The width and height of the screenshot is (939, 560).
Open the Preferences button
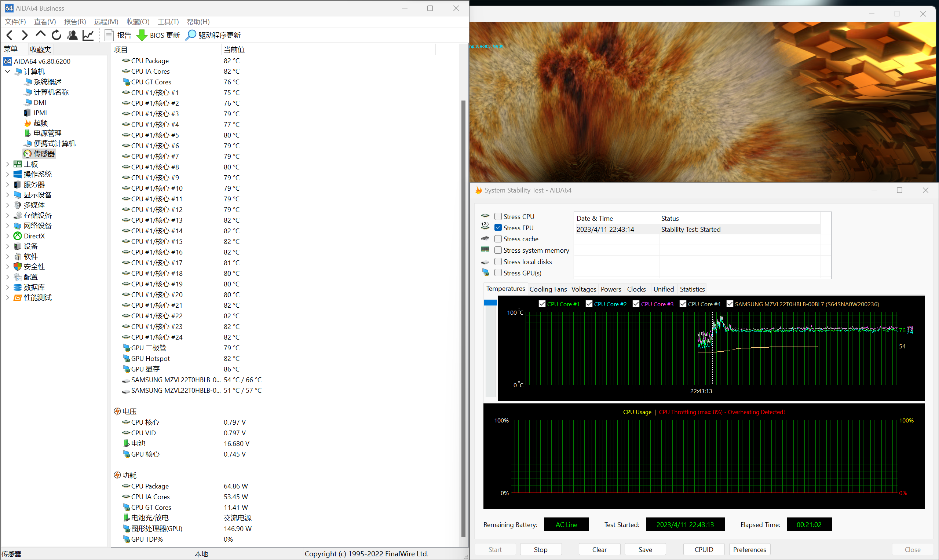click(x=749, y=549)
